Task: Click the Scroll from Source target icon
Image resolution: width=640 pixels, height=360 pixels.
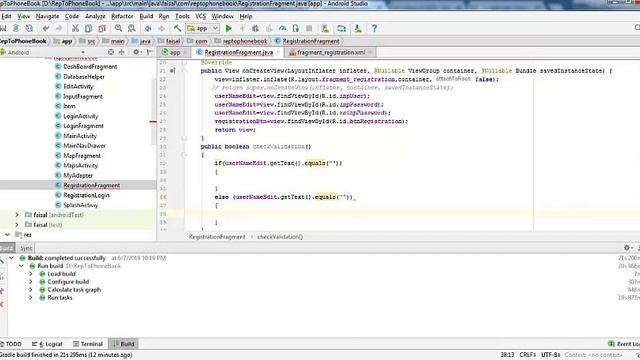Action: click(111, 52)
